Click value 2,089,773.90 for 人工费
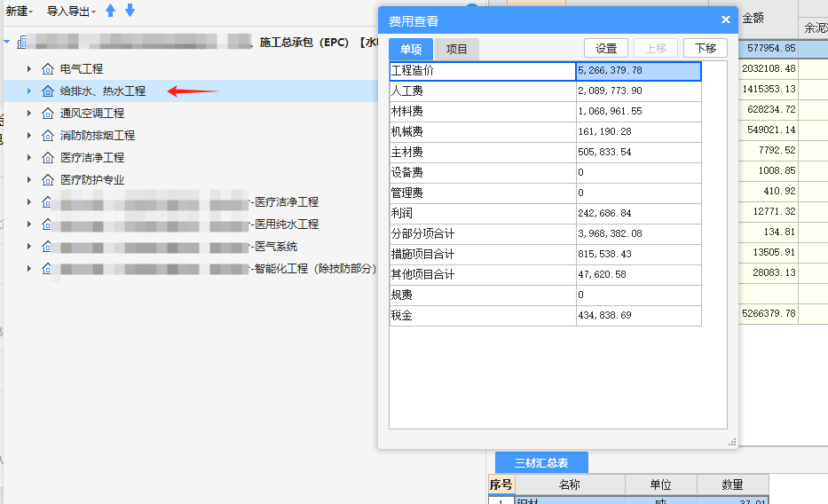Screen dimensions: 828x504 coord(638,91)
